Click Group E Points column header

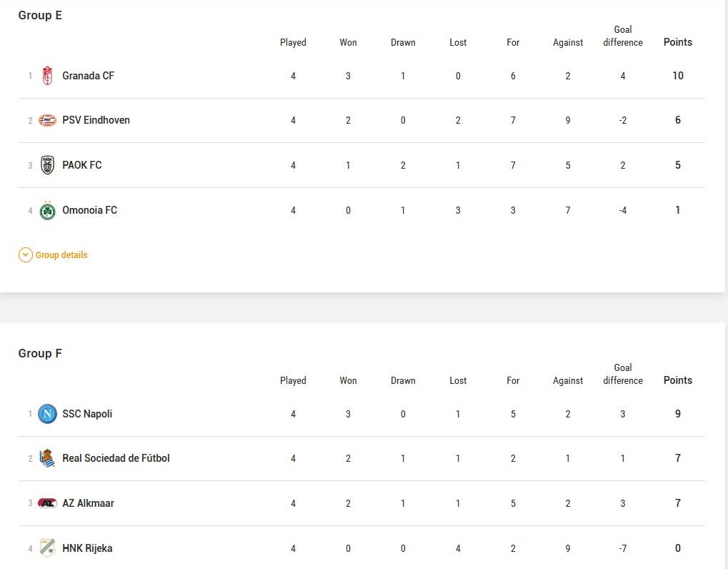678,42
